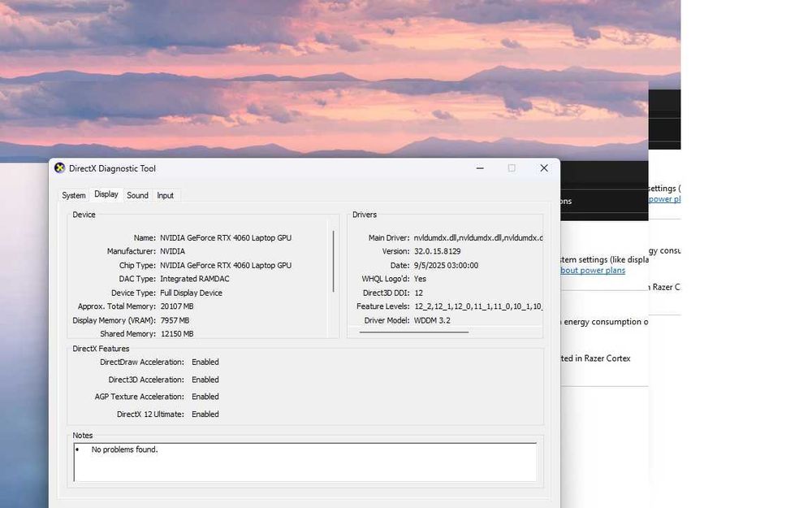
Task: Click the DirectX Diagnostic Tool title icon
Action: pos(59,168)
